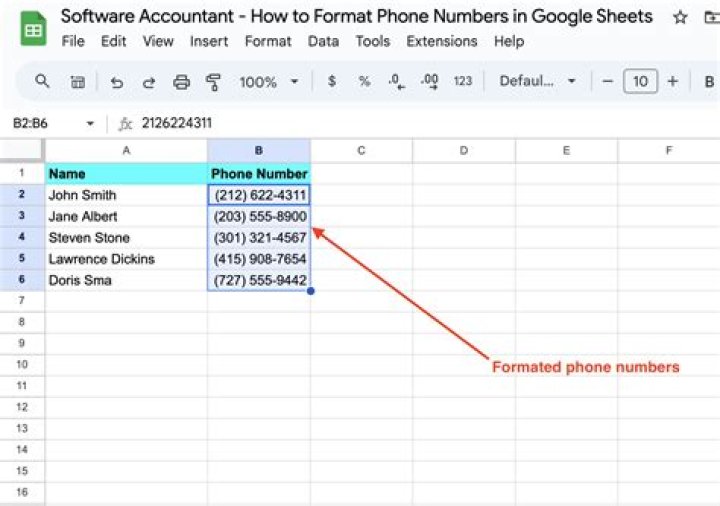The image size is (720, 506).
Task: Click the undo arrow
Action: pyautogui.click(x=117, y=82)
